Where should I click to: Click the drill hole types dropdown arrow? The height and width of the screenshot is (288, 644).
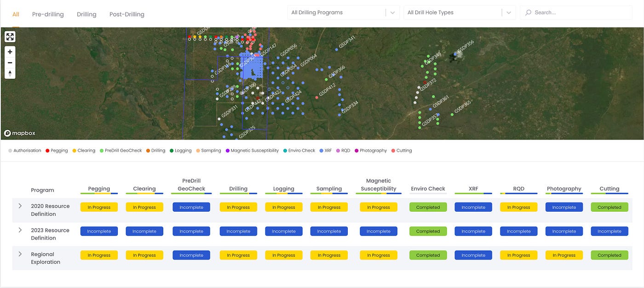coord(508,12)
